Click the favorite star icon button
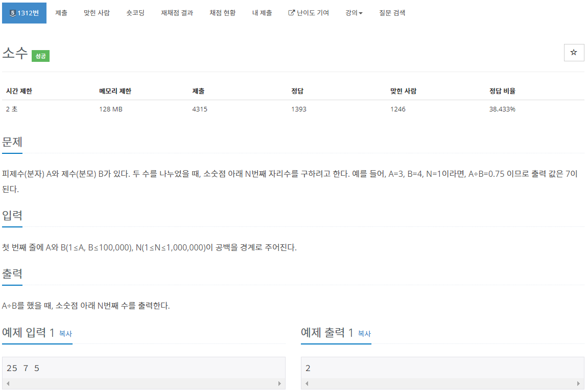This screenshot has width=587, height=392. click(x=574, y=53)
